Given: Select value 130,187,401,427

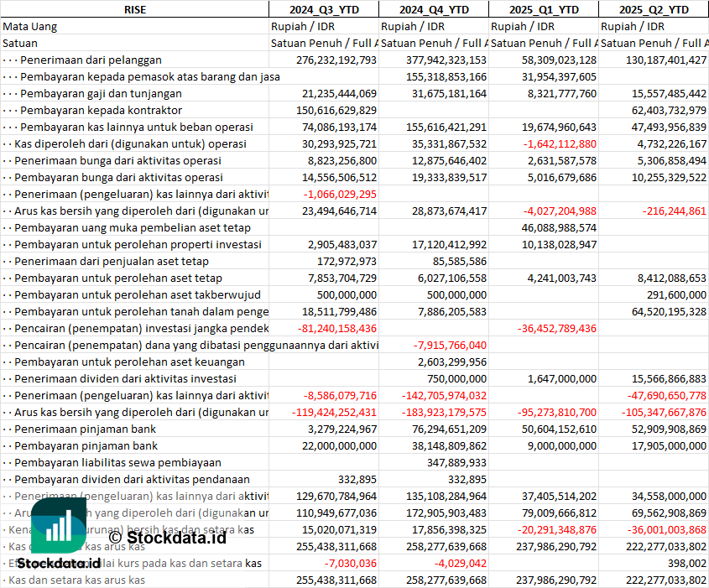Looking at the screenshot, I should pyautogui.click(x=666, y=60).
